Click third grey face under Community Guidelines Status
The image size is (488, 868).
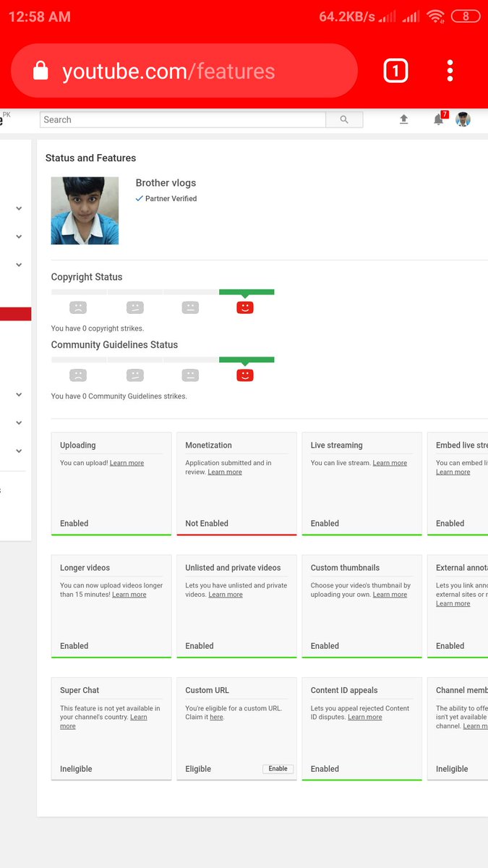[190, 375]
